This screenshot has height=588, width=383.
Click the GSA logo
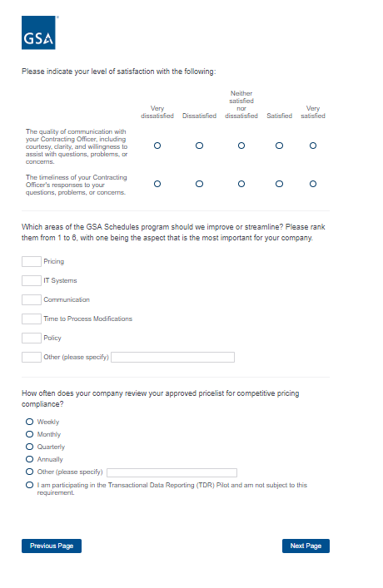(38, 32)
